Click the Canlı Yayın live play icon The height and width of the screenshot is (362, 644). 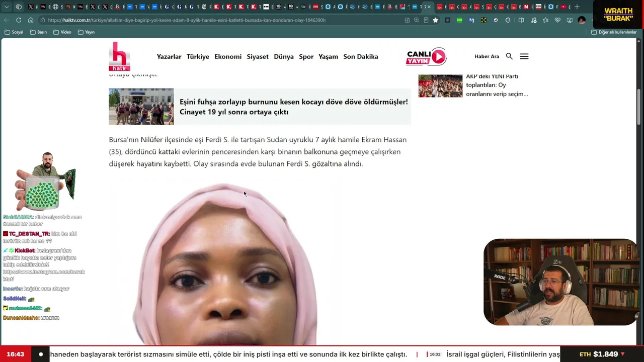click(x=426, y=56)
